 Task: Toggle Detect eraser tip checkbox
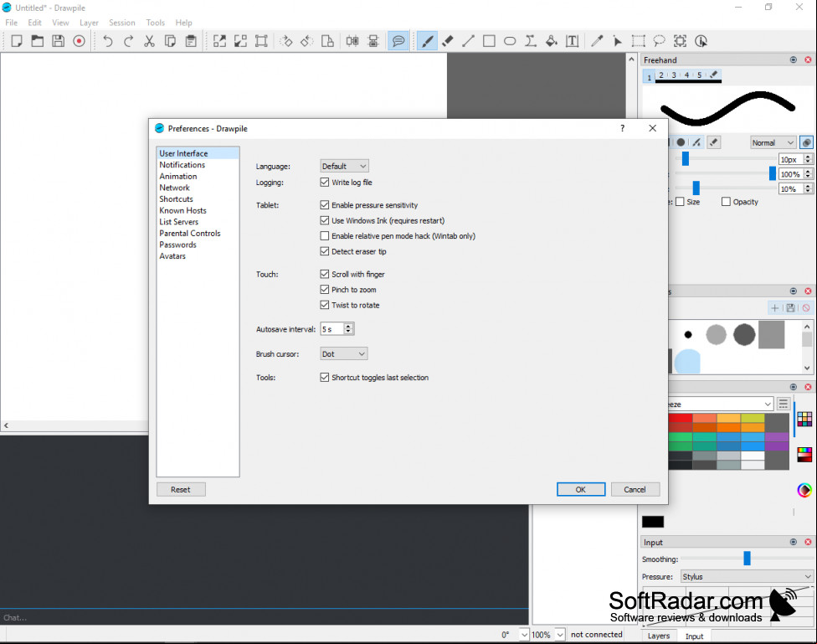pyautogui.click(x=325, y=251)
